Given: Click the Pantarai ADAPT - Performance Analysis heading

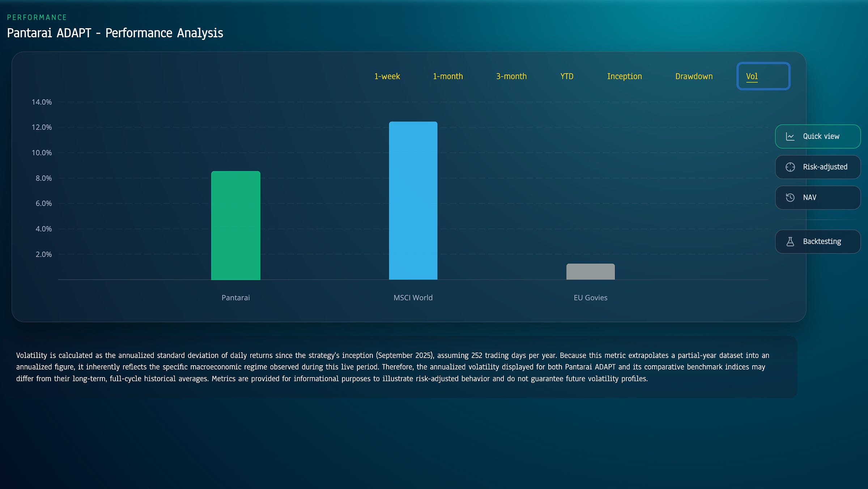Looking at the screenshot, I should click(115, 33).
